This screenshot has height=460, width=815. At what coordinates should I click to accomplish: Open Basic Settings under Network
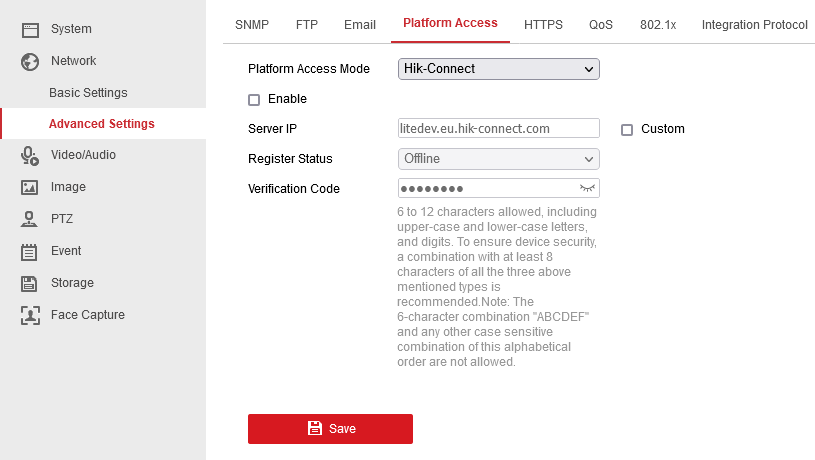[88, 93]
